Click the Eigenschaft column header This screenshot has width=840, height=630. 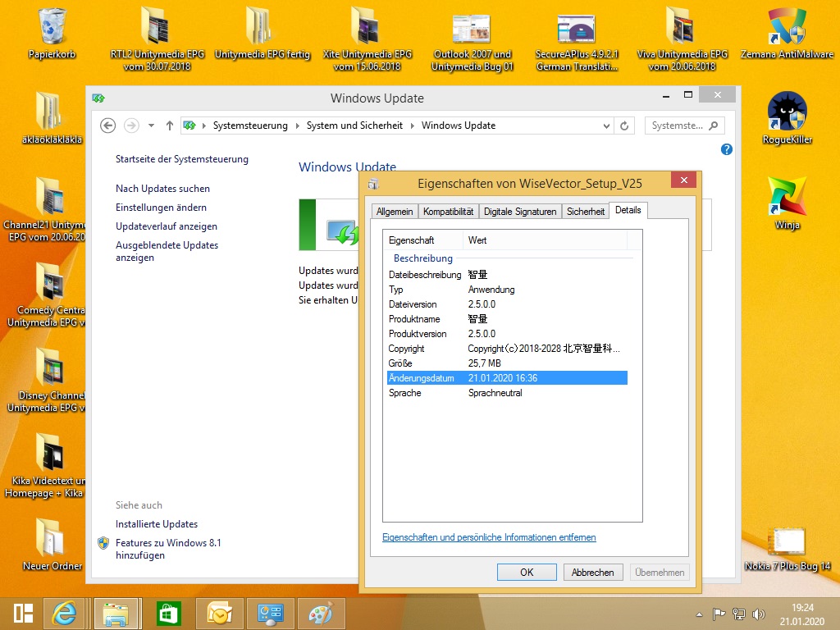tap(423, 240)
